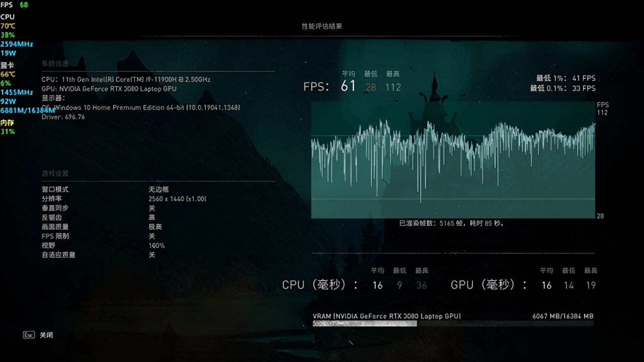Click the FPS history graph
This screenshot has width=644, height=362.
tap(453, 160)
